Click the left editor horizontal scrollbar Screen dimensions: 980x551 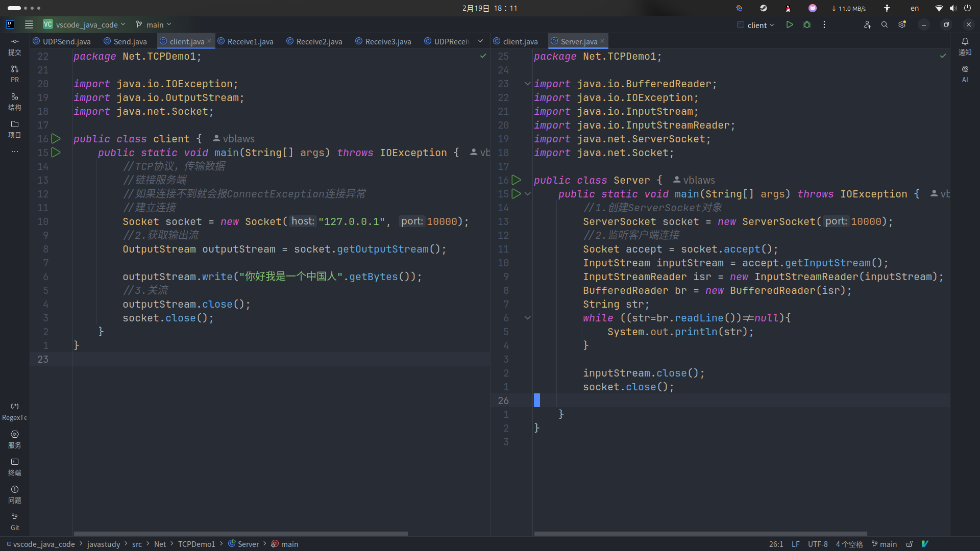(x=240, y=534)
